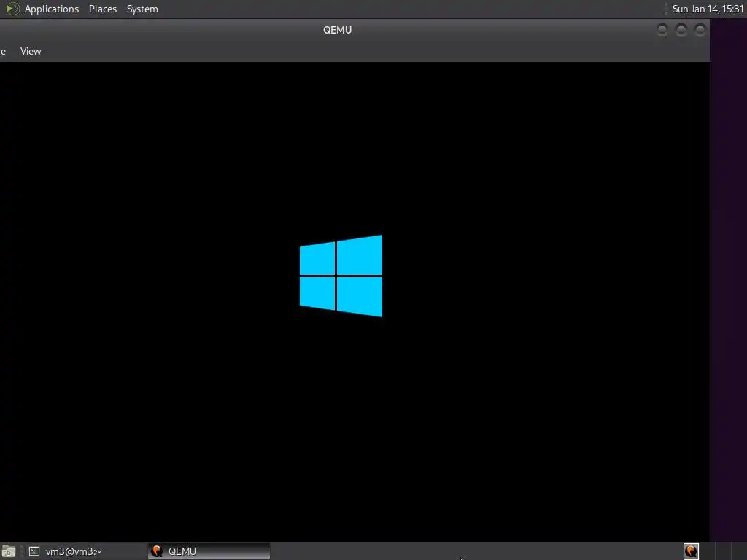Open the System menu
Viewport: 747px width, 560px height.
click(x=142, y=9)
